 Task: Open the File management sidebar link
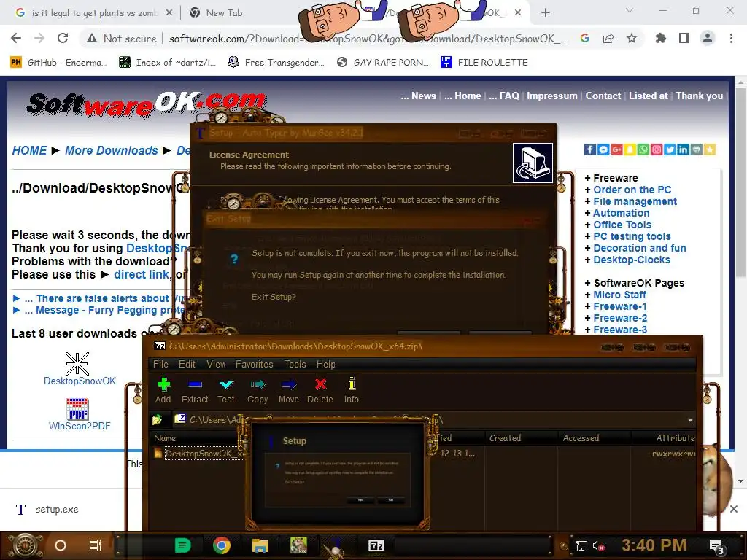click(x=635, y=201)
